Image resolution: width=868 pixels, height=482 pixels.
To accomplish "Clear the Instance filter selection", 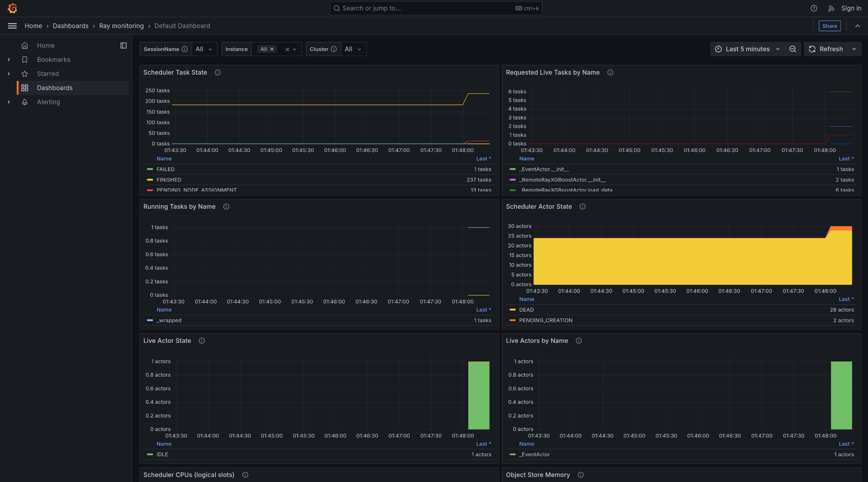I will 287,49.
